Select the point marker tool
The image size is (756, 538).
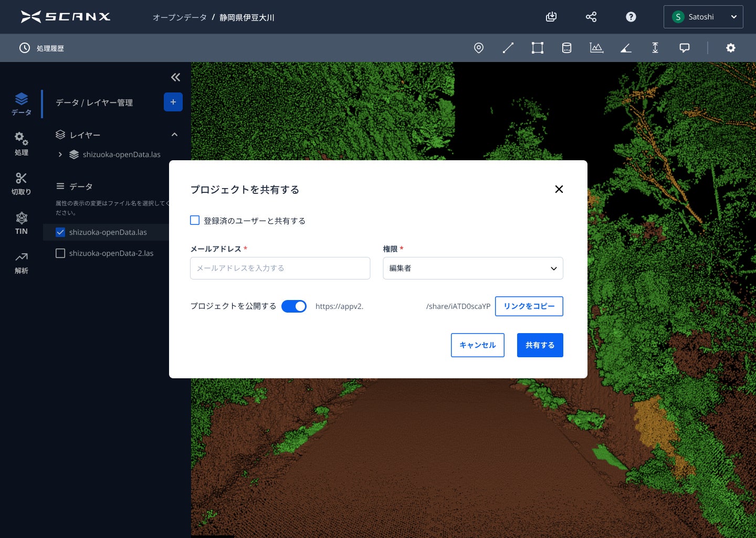point(478,48)
